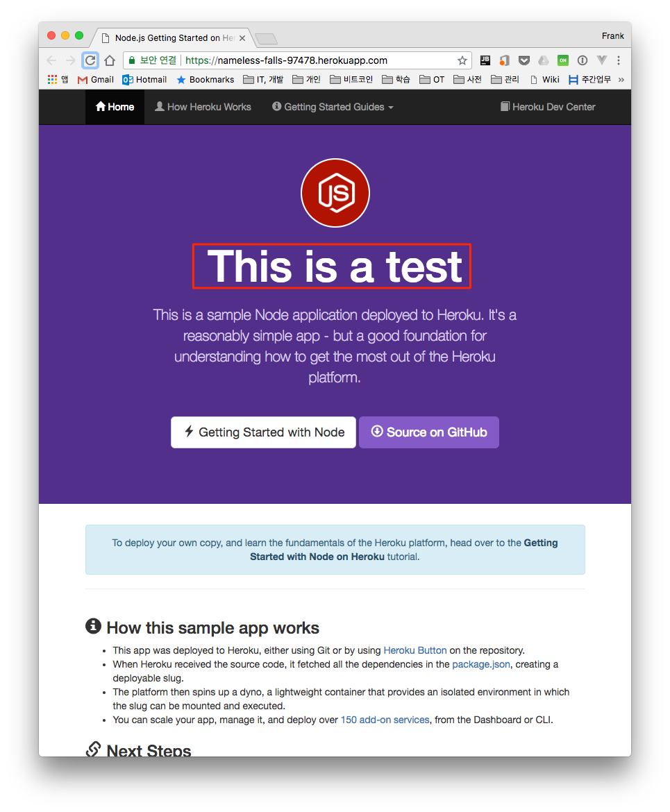Screen dimensions: 670x812
Task: Click the package.json link
Action: pos(481,664)
